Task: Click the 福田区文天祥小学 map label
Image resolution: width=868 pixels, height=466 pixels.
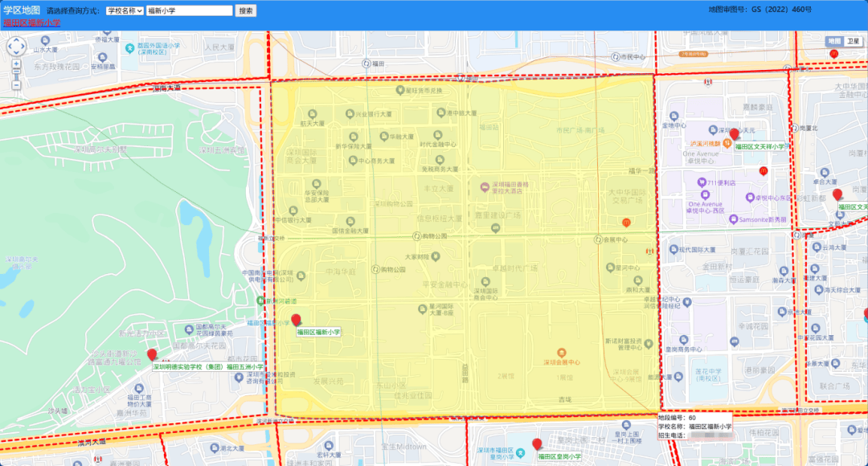Action: (x=759, y=147)
